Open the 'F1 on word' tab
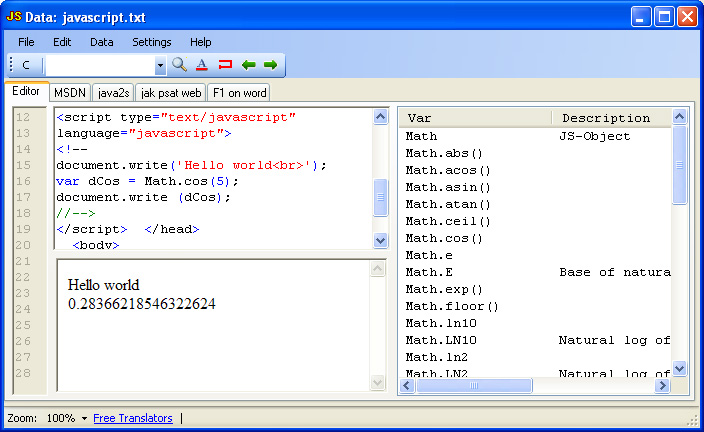This screenshot has height=432, width=704. click(x=239, y=93)
